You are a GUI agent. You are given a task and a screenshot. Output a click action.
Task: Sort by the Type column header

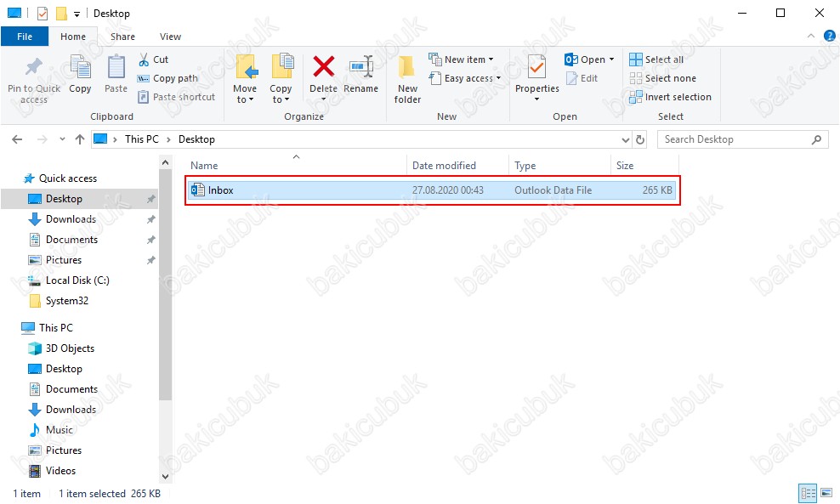click(559, 166)
